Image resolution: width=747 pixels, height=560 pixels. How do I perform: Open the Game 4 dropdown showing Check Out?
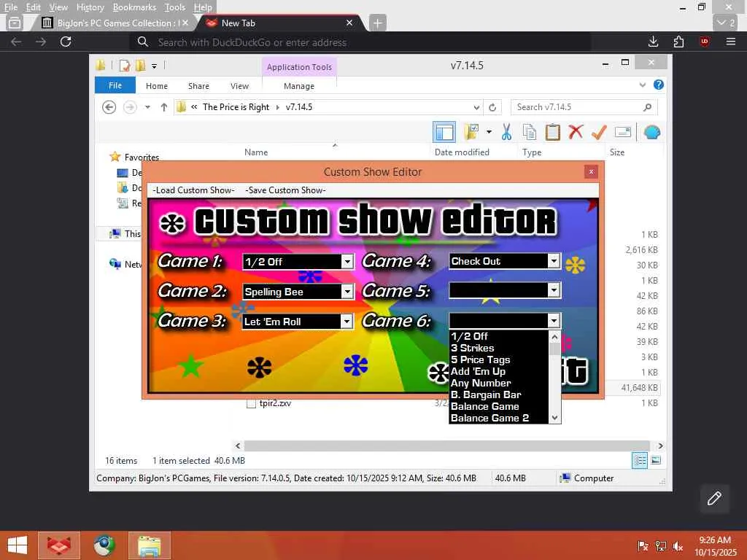point(554,261)
